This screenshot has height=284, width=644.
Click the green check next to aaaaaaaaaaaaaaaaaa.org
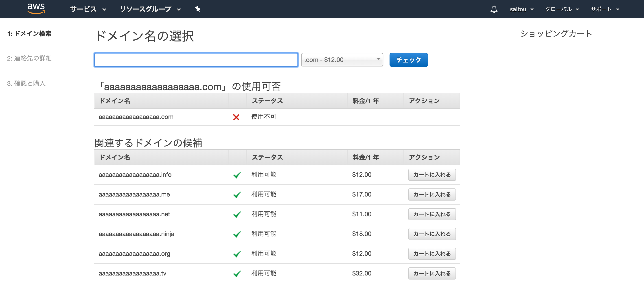tap(237, 254)
